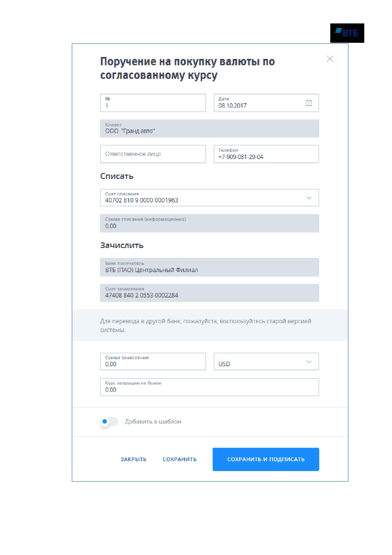Open the USD currency dropdown

[266, 361]
